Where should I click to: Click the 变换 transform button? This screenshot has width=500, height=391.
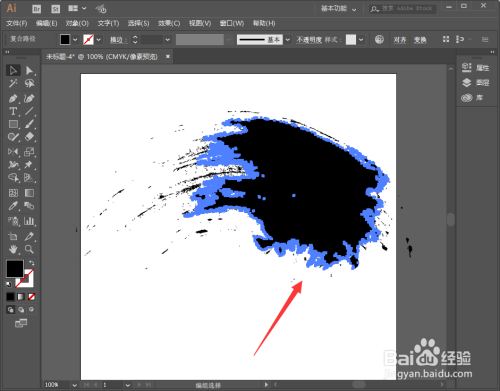pos(420,40)
